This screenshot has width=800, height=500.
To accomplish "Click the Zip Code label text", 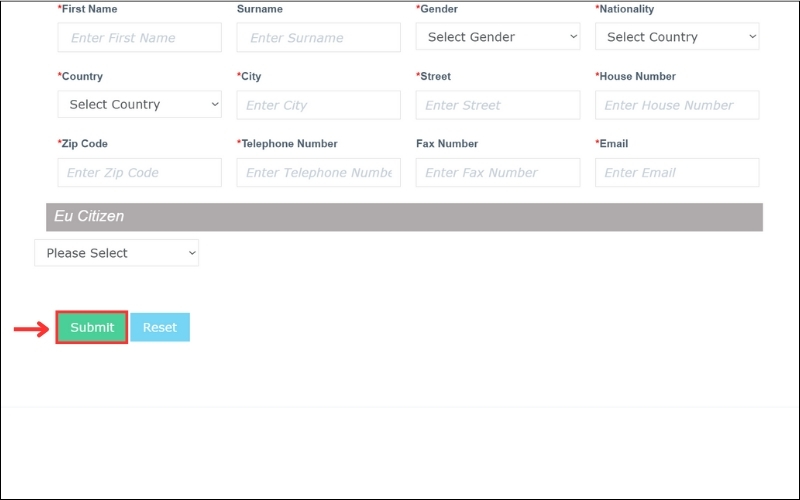I will 84,144.
